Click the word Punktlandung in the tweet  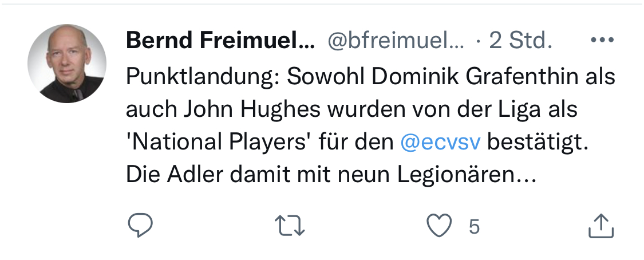point(202,77)
